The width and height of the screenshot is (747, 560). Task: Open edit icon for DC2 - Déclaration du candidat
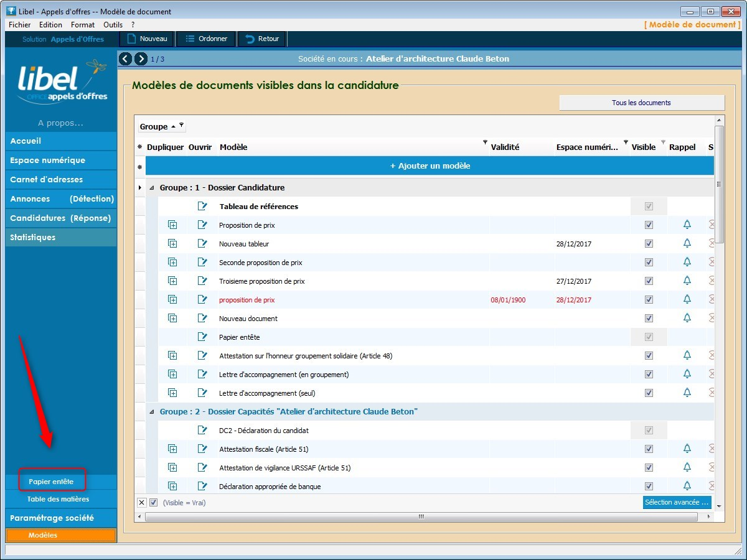[202, 430]
